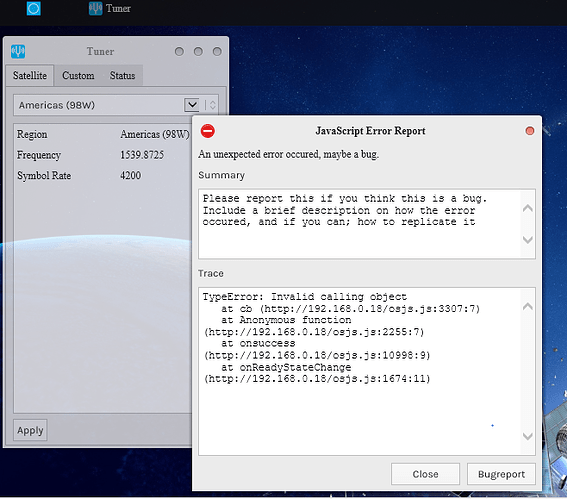Viewport: 567px width, 499px height.
Task: Click the spinner arrows beside the dropdown
Action: click(x=213, y=105)
